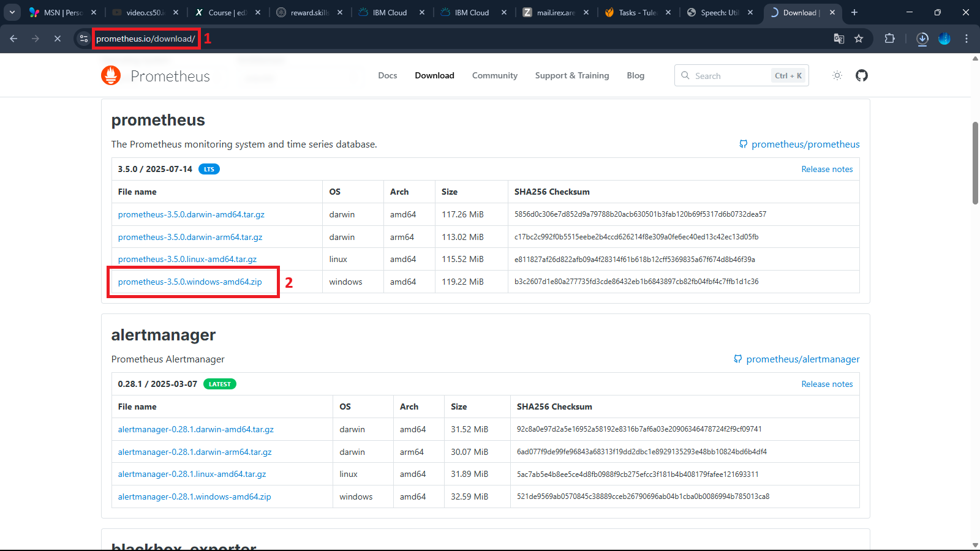
Task: Open a new tab with plus button
Action: pyautogui.click(x=854, y=12)
